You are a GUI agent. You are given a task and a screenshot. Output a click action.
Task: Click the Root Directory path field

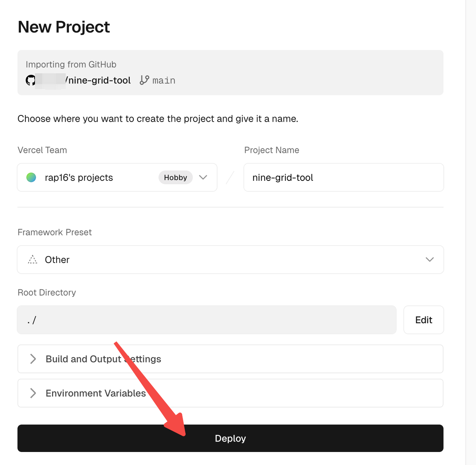click(206, 320)
